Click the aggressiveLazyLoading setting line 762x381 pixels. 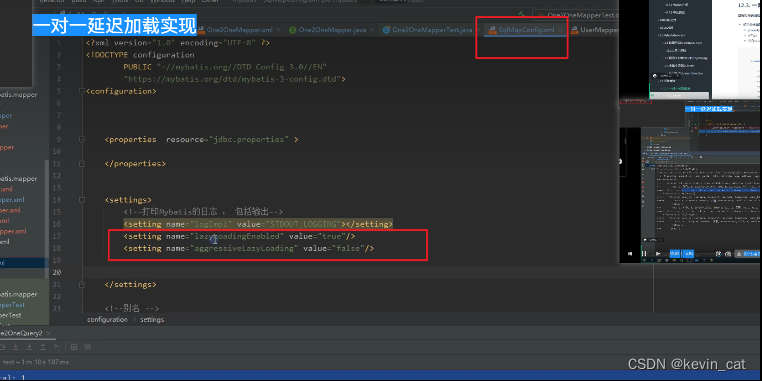click(249, 248)
